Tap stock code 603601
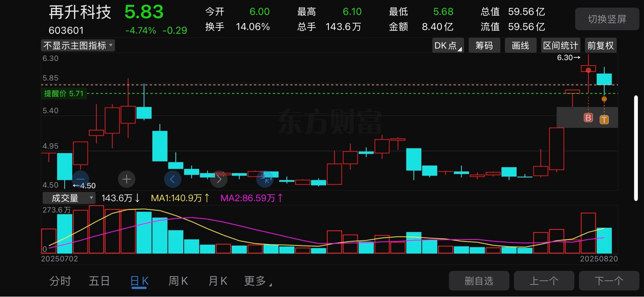644x297 pixels. point(66,30)
